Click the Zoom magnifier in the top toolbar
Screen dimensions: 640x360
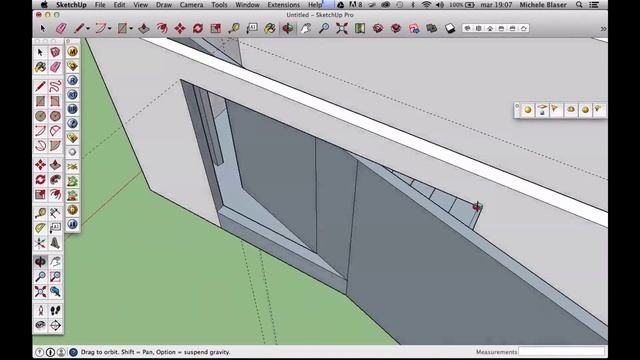coord(324,28)
